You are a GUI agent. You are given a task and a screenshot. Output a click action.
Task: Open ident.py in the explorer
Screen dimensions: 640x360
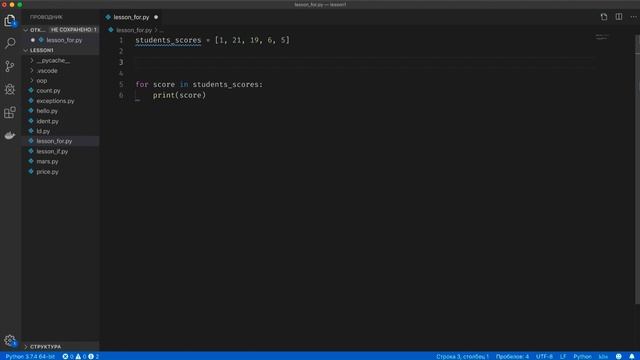click(47, 121)
